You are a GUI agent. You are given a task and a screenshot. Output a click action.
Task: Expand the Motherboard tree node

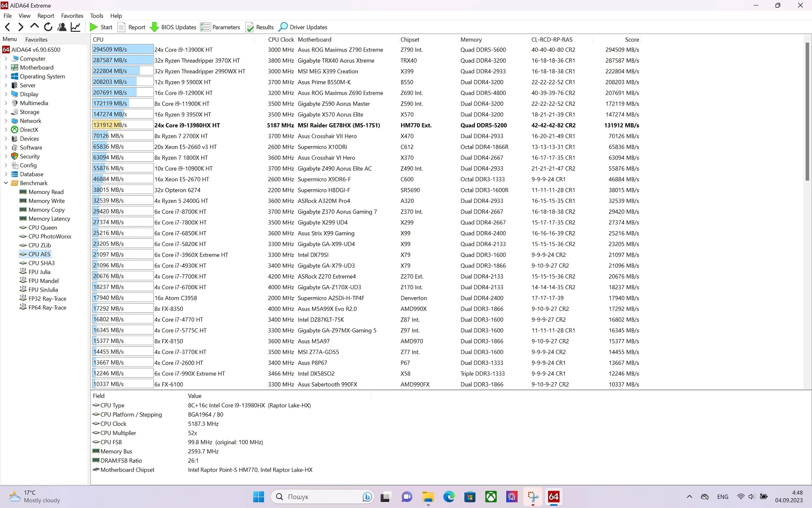[6, 68]
